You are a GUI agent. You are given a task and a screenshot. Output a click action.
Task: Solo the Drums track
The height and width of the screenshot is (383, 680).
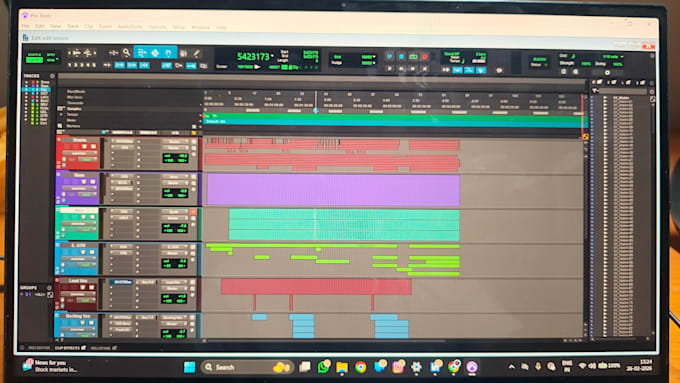(85, 147)
